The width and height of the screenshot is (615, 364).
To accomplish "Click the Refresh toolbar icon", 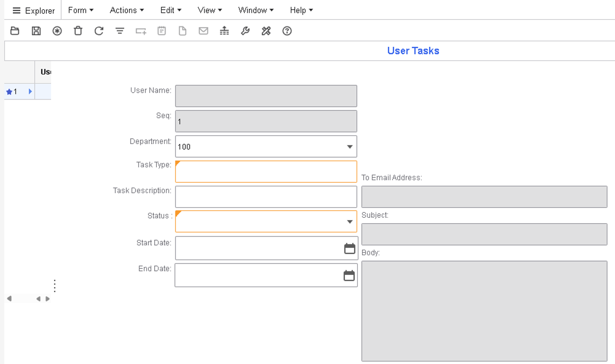I will coord(99,31).
